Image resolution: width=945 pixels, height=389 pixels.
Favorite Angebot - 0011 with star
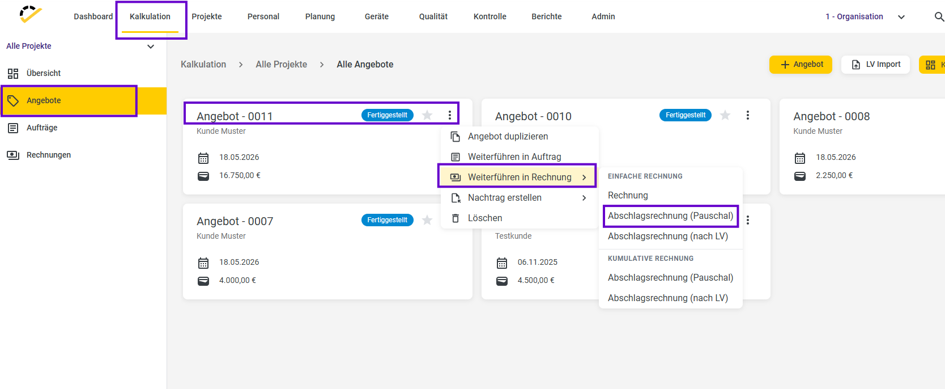(x=427, y=115)
